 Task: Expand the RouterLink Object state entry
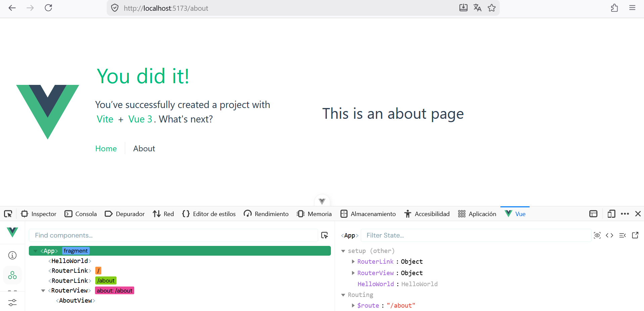[353, 261]
